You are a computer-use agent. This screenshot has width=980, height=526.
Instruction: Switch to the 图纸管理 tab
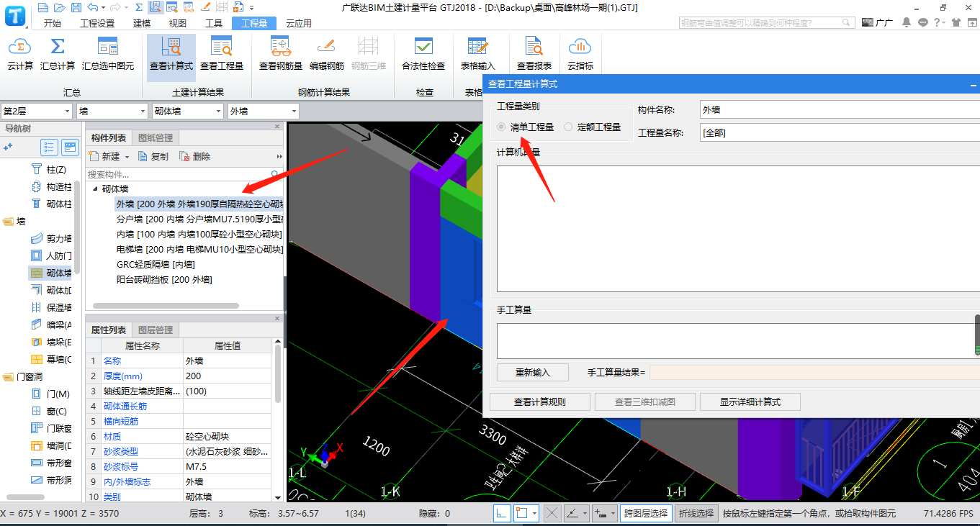(x=155, y=137)
